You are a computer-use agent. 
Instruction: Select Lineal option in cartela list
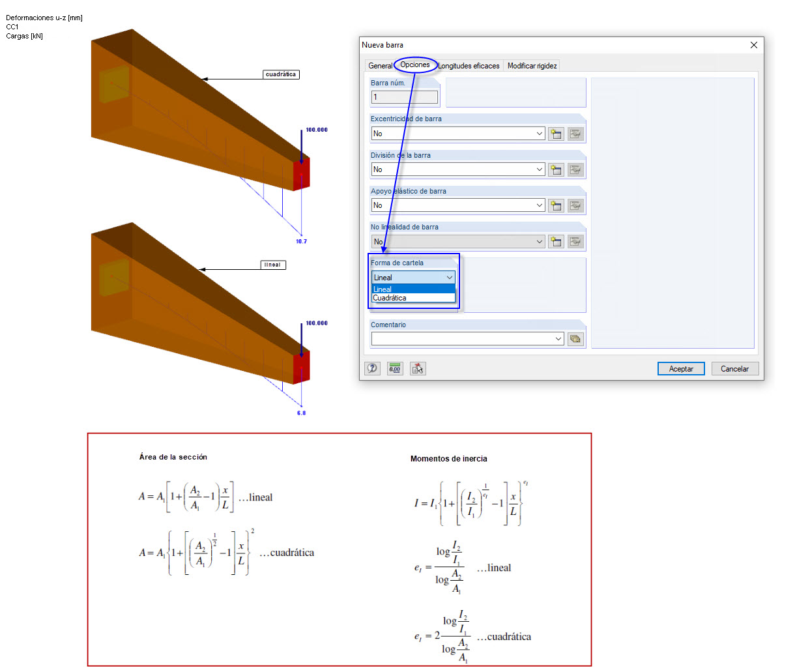click(413, 289)
